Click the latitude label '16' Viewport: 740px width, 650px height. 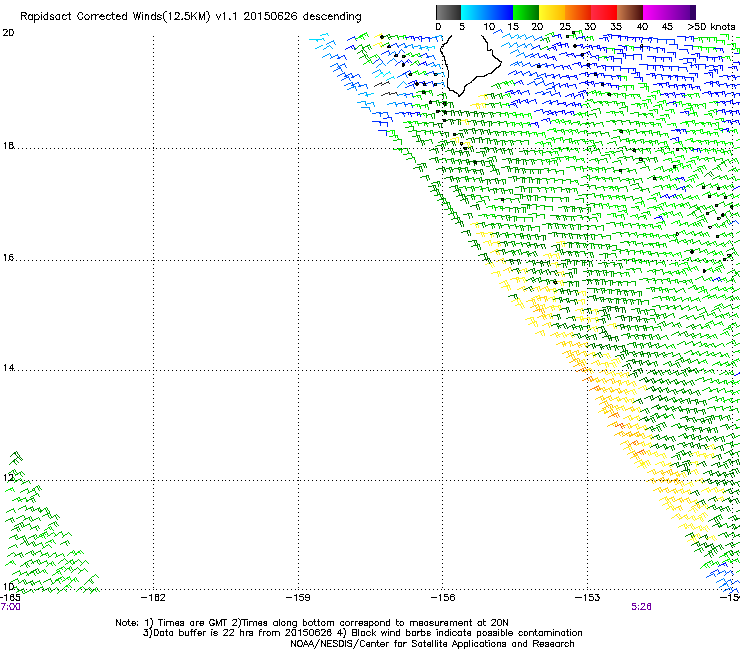pyautogui.click(x=8, y=258)
